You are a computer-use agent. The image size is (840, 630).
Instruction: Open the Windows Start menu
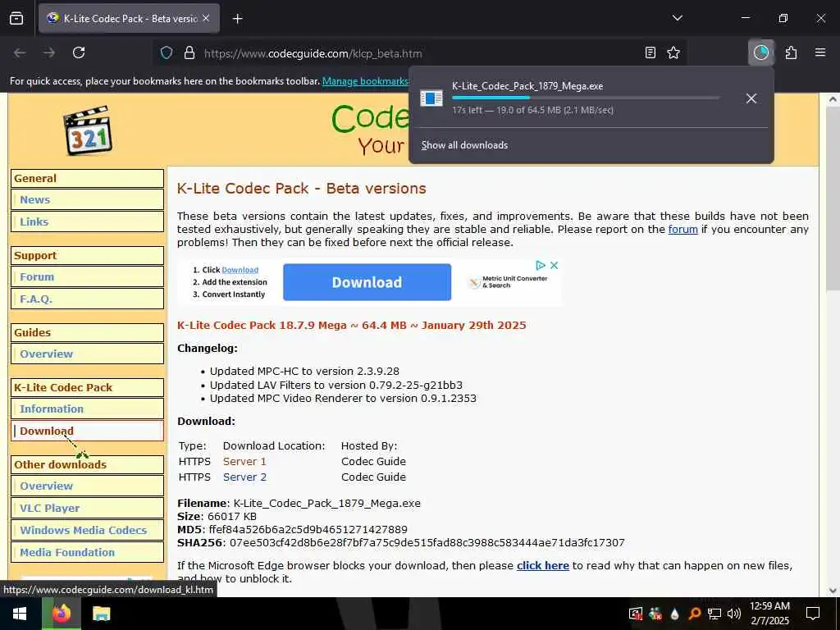[20, 614]
